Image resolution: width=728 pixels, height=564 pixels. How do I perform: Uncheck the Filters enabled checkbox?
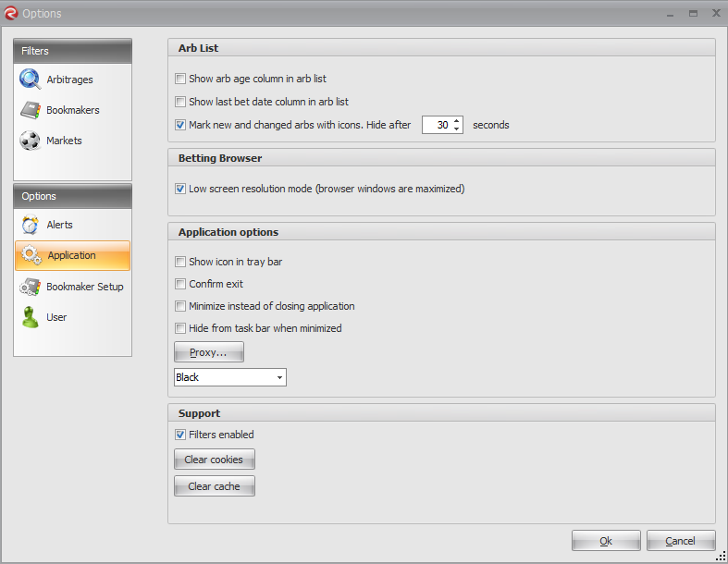(180, 435)
